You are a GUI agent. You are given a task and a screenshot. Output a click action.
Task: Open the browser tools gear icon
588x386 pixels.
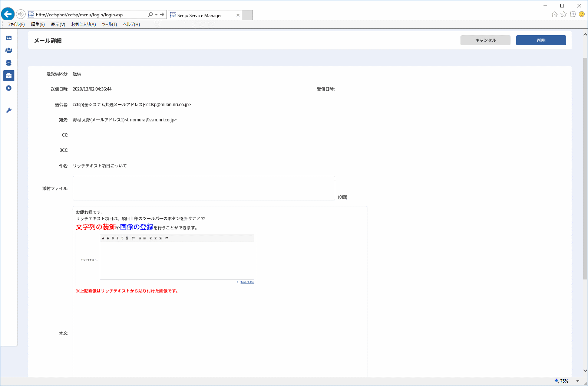click(573, 14)
